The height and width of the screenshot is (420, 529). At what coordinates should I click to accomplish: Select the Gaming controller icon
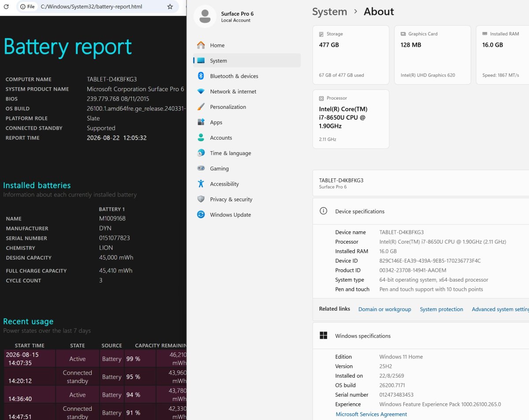(201, 168)
